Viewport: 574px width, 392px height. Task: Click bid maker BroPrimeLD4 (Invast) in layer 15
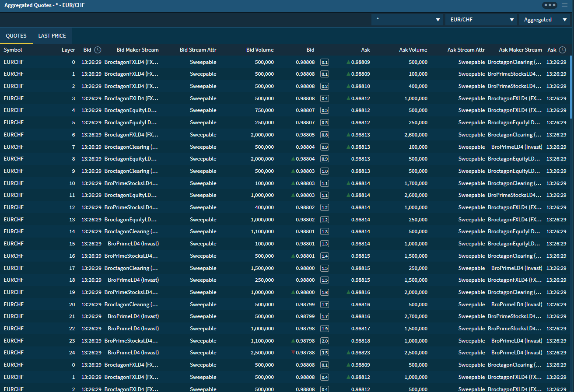click(133, 244)
